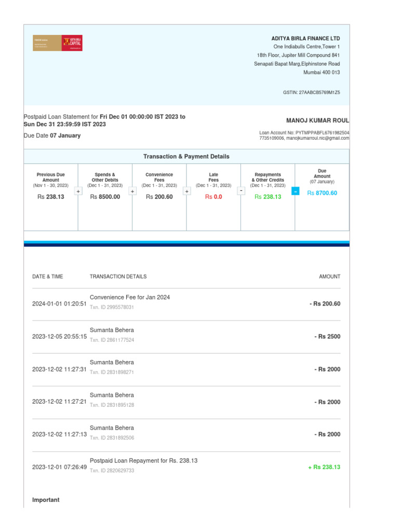Viewport: 399px width, 532px height.
Task: Click the plus sign after Previous Due Amount
Action: click(78, 192)
